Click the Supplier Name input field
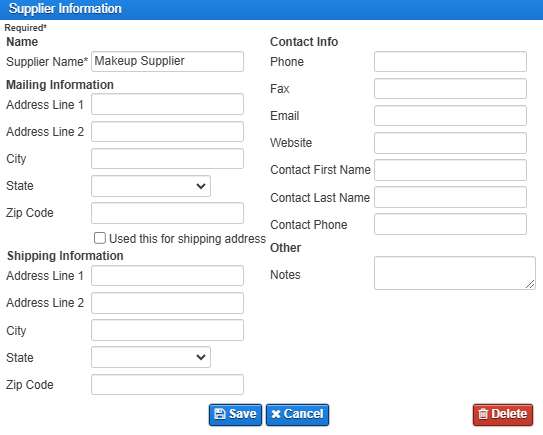 pyautogui.click(x=167, y=62)
